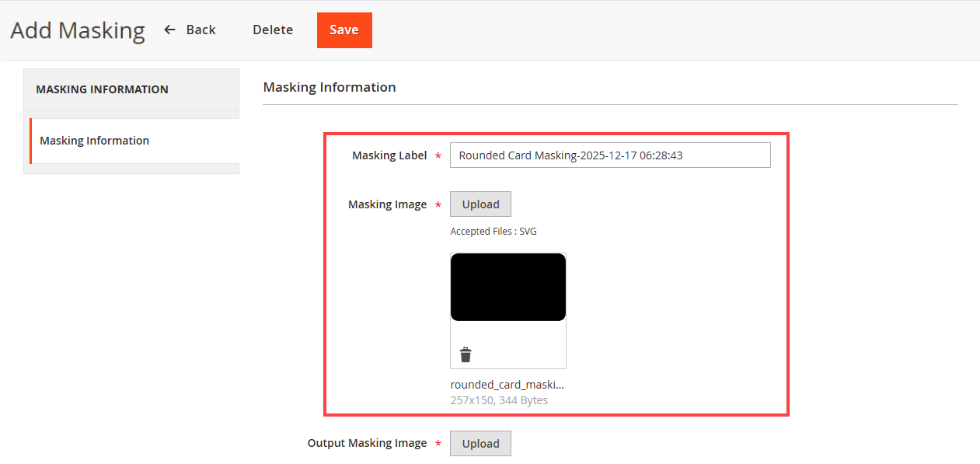The height and width of the screenshot is (464, 980).
Task: Click the Accepted Files : SVG hint
Action: [x=493, y=232]
